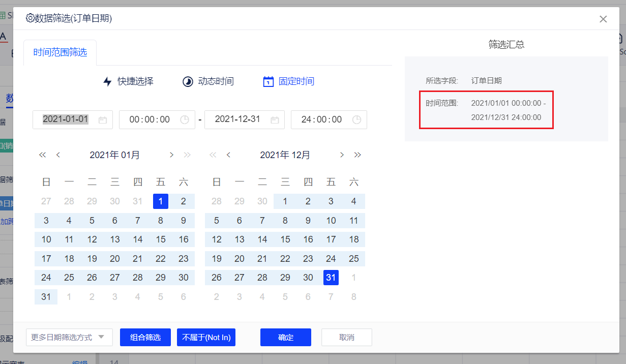Viewport: 626px width, 364px height.
Task: Open the 时间范围筛选 tab
Action: point(60,52)
